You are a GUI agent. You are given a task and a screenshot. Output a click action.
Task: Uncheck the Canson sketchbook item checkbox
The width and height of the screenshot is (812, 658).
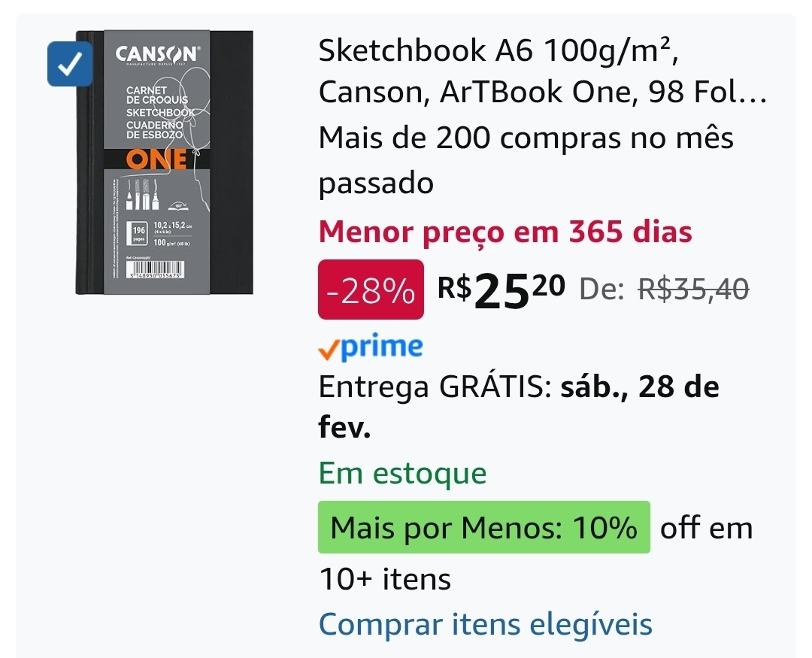pos(69,64)
